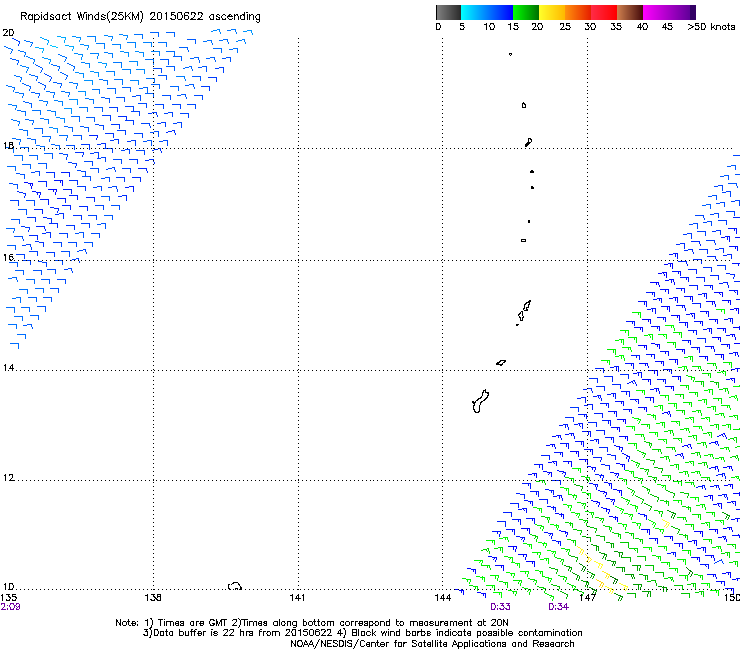Click the longitude label '141'
Image resolution: width=740 pixels, height=650 pixels.
click(x=297, y=598)
